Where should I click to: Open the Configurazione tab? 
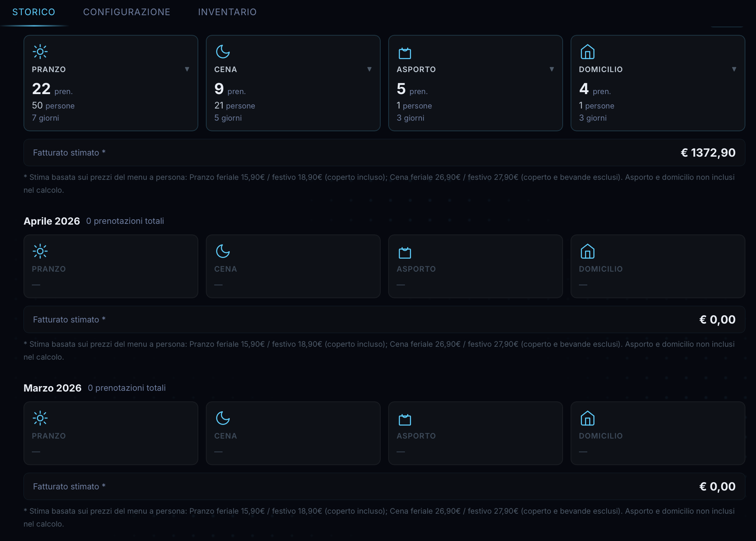[127, 12]
